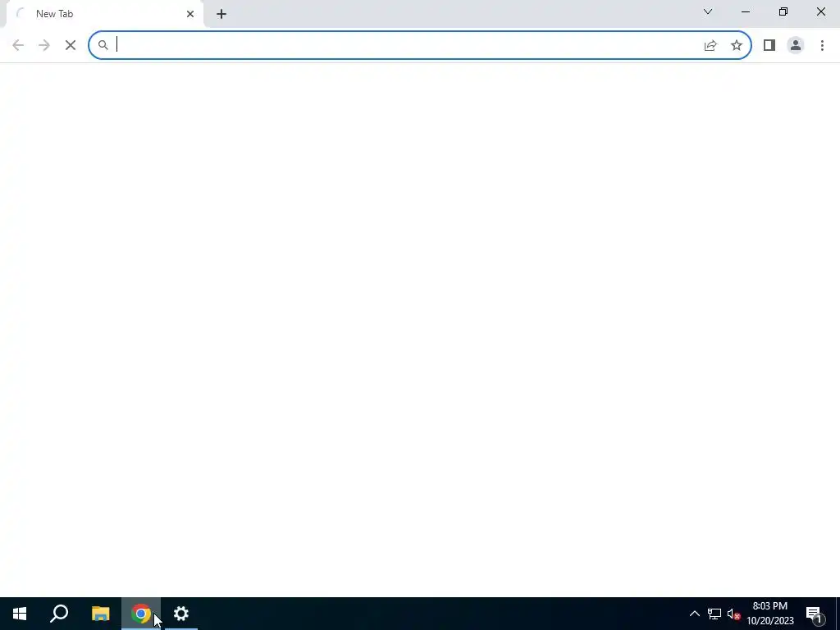This screenshot has width=840, height=630.
Task: Go forward using the browser forward arrow
Action: [44, 45]
